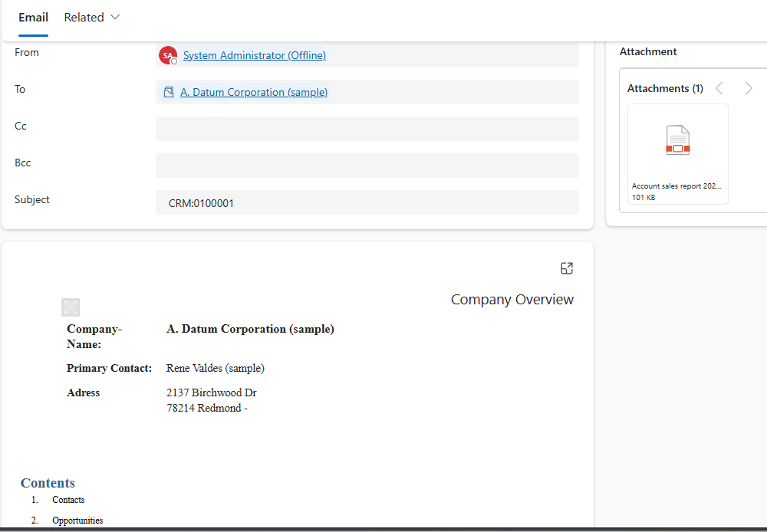Open the System Administrator (Offline) link

pyautogui.click(x=254, y=55)
